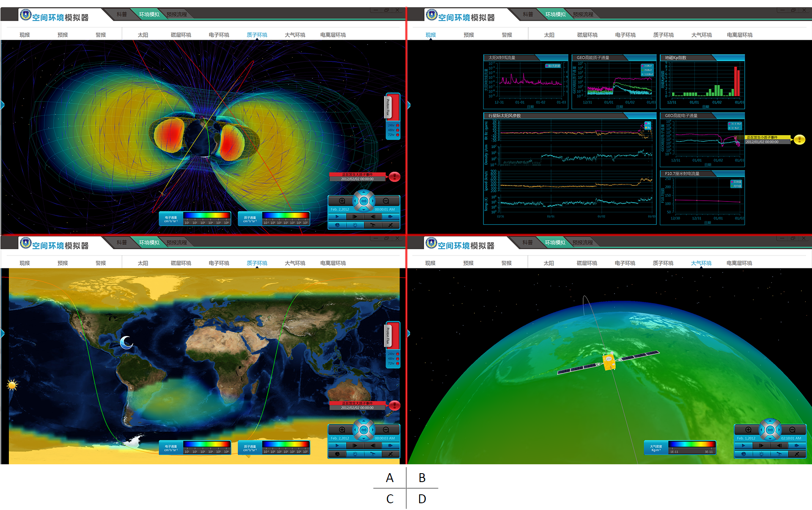Click the red exclamation alert in window A
This screenshot has width=812, height=510.
395,176
